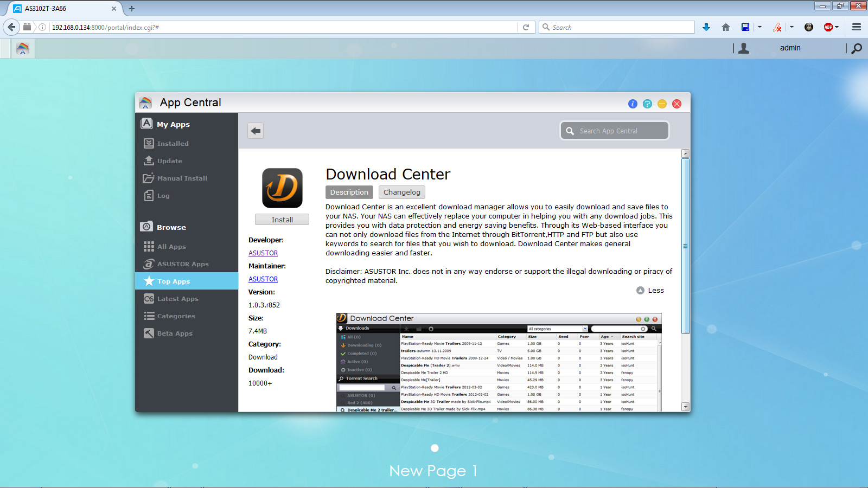Image resolution: width=868 pixels, height=488 pixels.
Task: Go back with the arrow button
Action: pyautogui.click(x=256, y=131)
